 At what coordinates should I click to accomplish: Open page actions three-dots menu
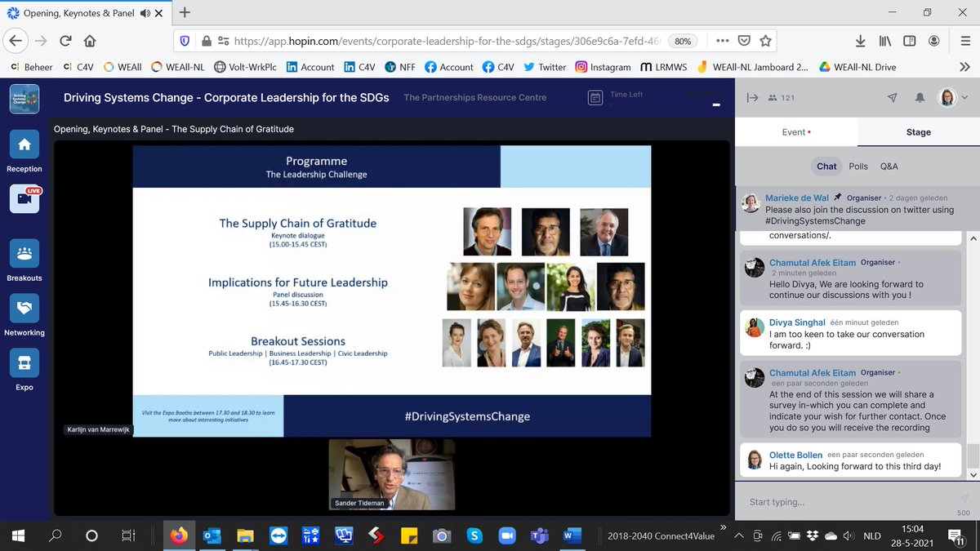click(723, 41)
